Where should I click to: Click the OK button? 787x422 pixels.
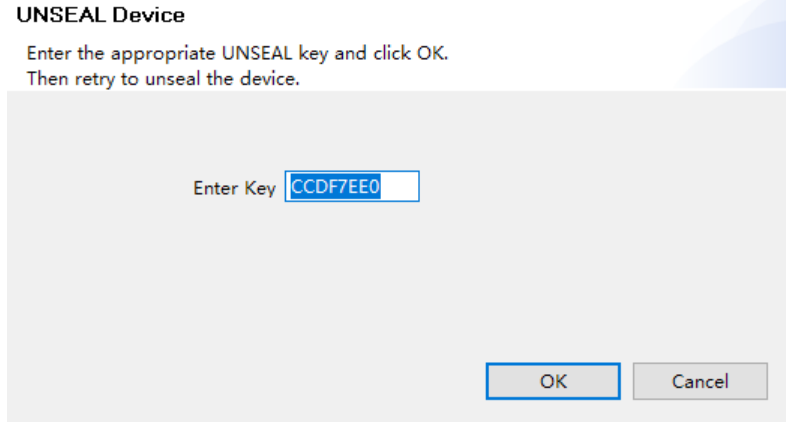[553, 381]
